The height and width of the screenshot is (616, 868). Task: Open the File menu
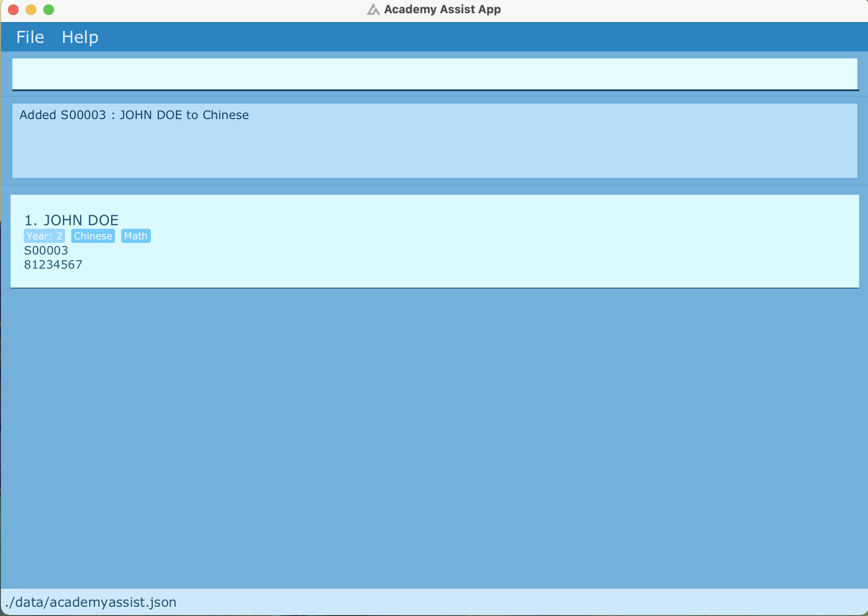30,37
